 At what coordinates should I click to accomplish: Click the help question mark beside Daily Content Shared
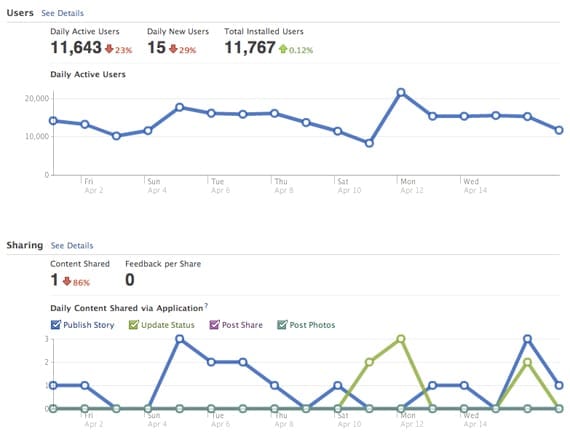[x=206, y=306]
